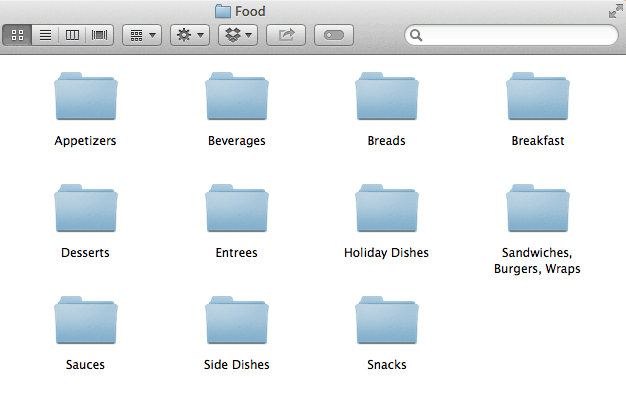Click the Breads name label
The image size is (626, 402).
(386, 141)
